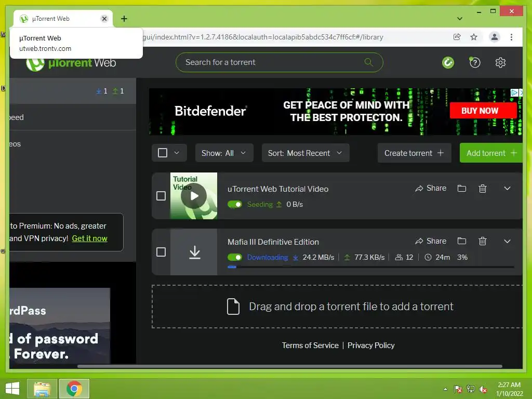Viewport: 532px width, 399px height.
Task: Open File Explorer from the taskbar
Action: (42, 389)
